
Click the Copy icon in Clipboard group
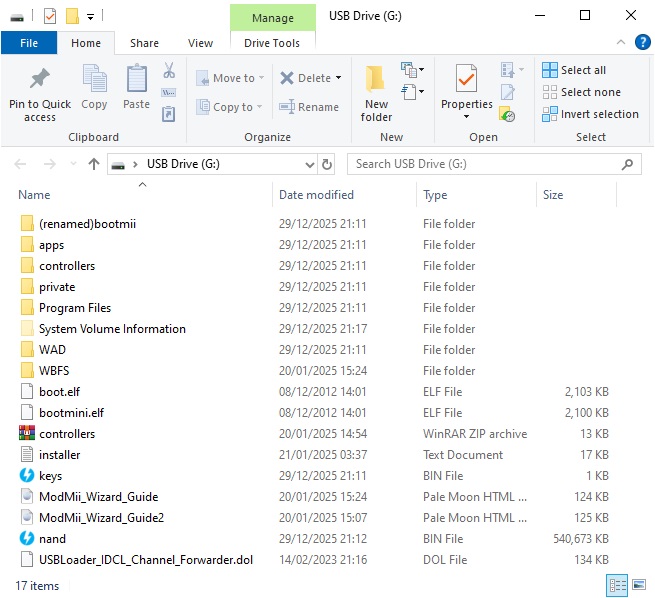pyautogui.click(x=94, y=78)
